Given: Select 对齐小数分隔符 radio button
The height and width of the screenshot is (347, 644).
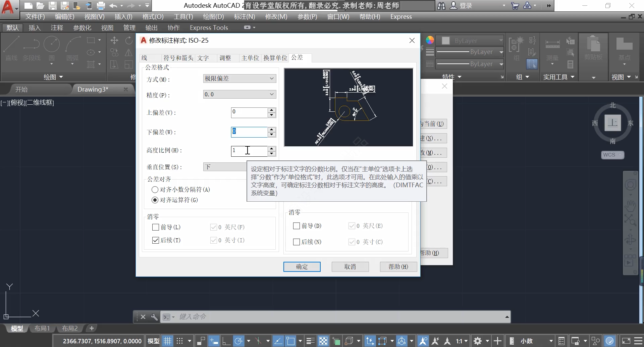Looking at the screenshot, I should click(155, 190).
